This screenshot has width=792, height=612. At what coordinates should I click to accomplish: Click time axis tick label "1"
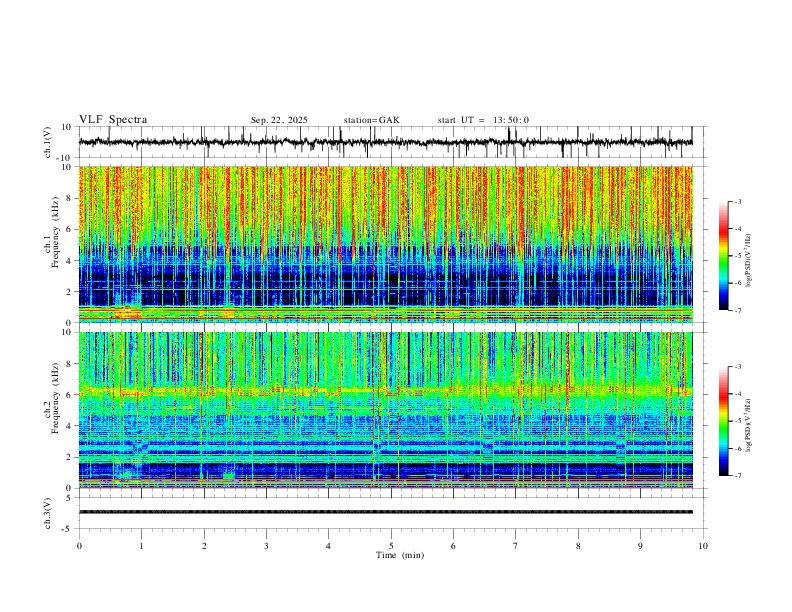click(x=141, y=546)
